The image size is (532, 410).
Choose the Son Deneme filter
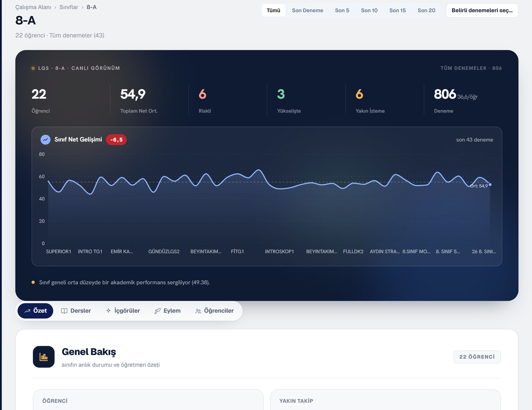307,11
